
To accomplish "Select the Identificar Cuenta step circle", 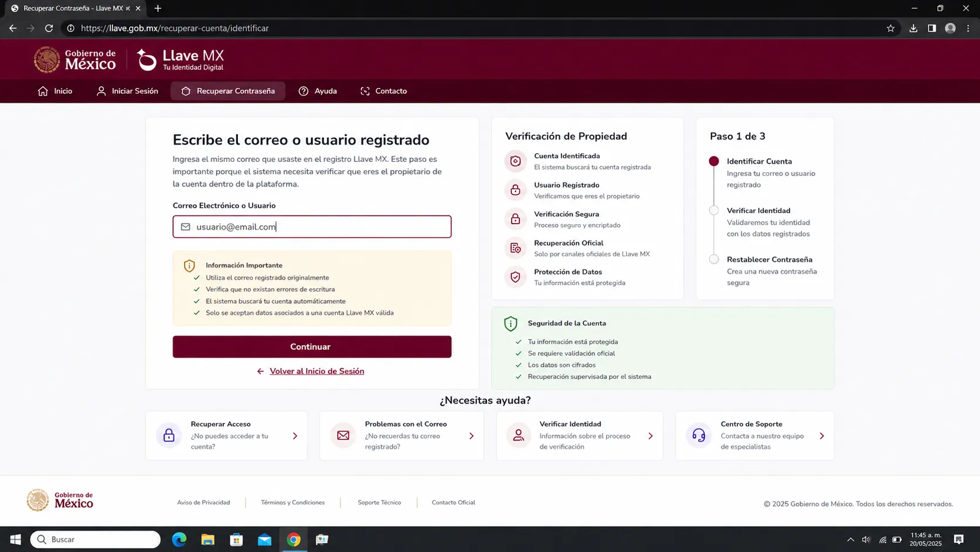I will point(713,161).
